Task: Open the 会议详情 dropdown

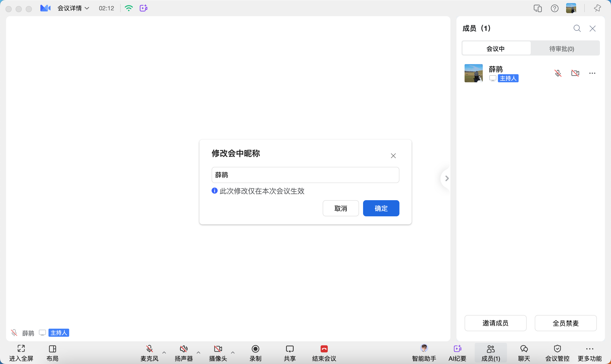Action: point(73,8)
